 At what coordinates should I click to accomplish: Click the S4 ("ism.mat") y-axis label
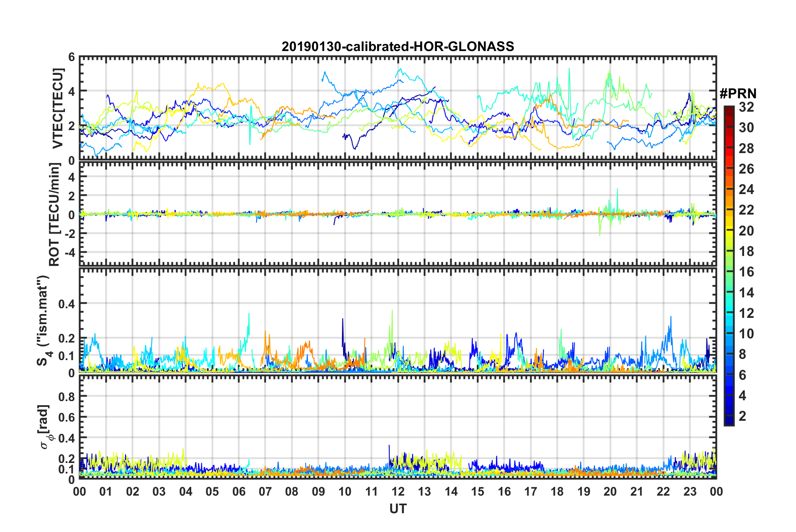click(44, 321)
